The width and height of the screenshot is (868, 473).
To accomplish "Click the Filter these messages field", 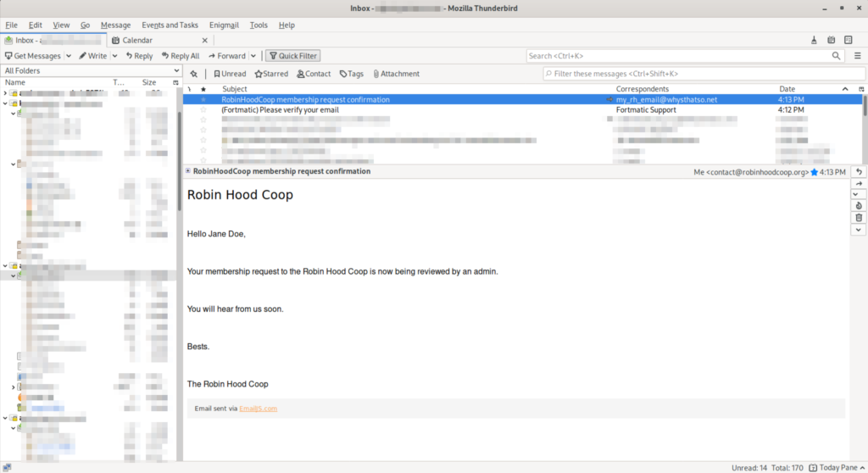I will pyautogui.click(x=704, y=74).
